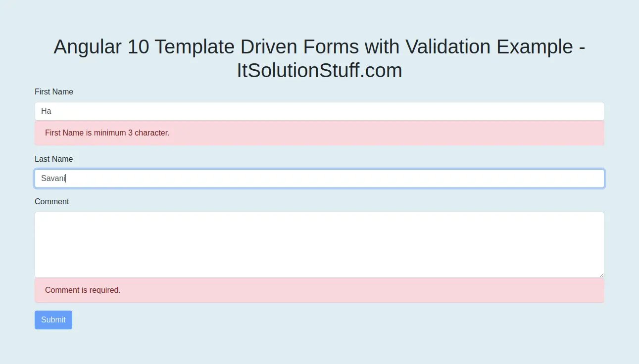Click 'ItSolutionStuff.com' in the page heading
This screenshot has height=364, width=639.
pyautogui.click(x=319, y=71)
